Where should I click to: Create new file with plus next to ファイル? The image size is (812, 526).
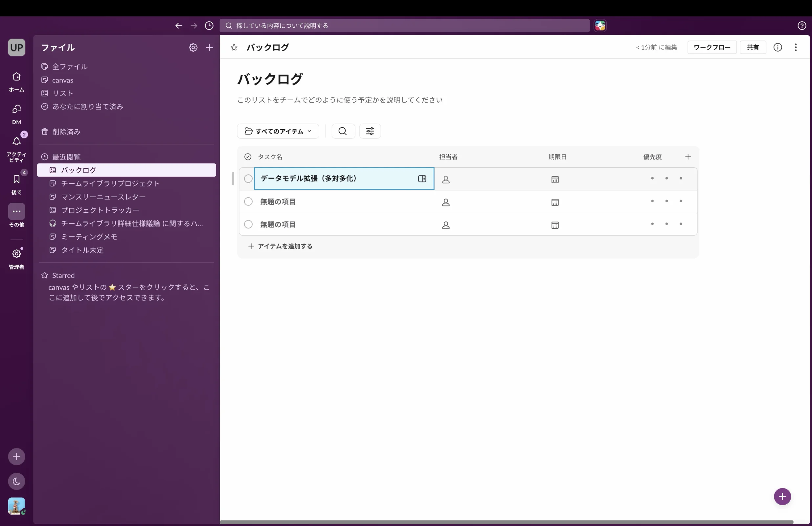click(209, 47)
